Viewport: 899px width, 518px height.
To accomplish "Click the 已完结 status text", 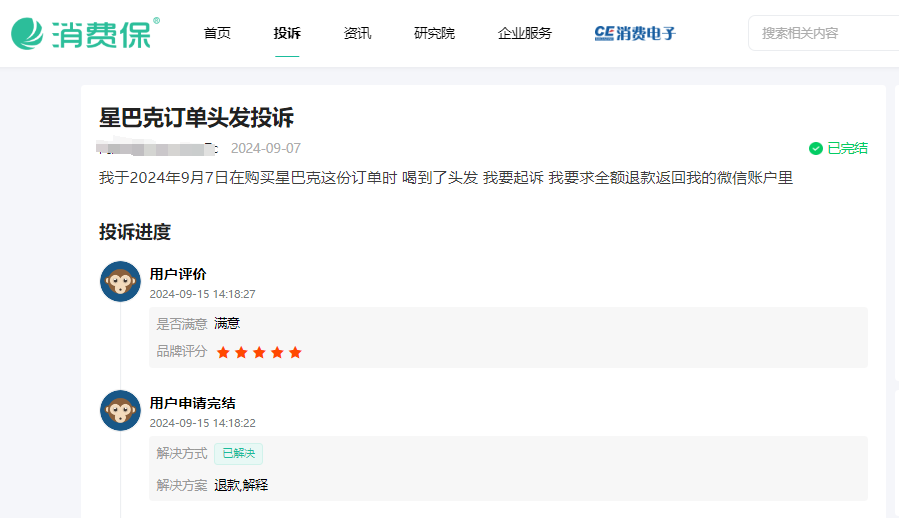I will click(847, 149).
